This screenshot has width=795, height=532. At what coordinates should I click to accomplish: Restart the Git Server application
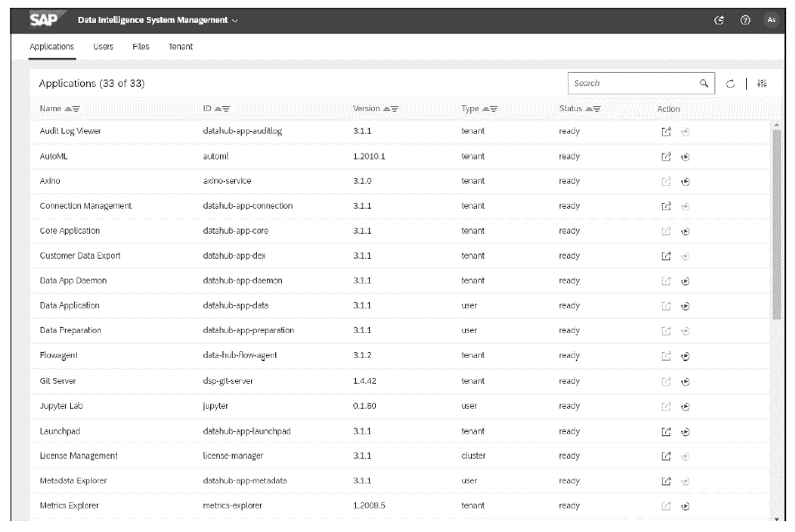(686, 382)
